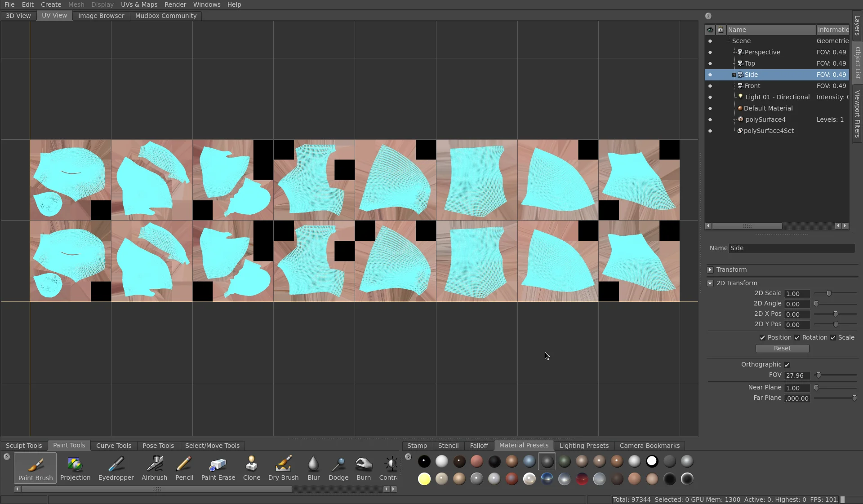Image resolution: width=863 pixels, height=504 pixels.
Task: Toggle the Orthographic checkbox
Action: pos(787,365)
